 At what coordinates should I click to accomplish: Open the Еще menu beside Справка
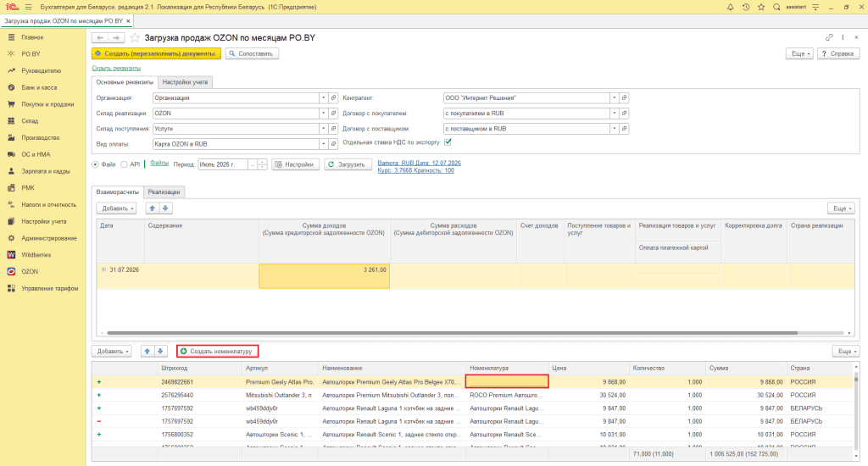tap(800, 53)
